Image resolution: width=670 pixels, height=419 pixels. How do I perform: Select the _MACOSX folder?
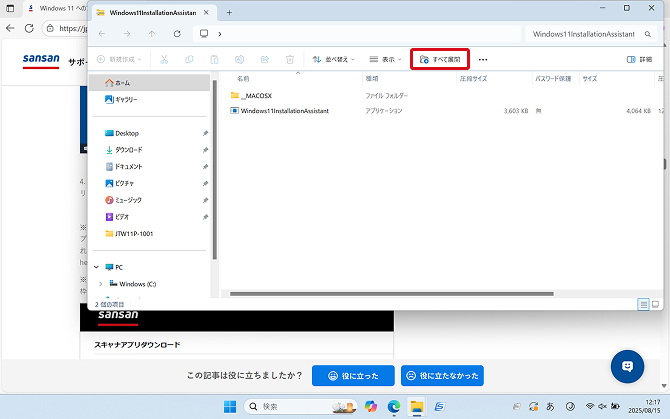coord(256,95)
